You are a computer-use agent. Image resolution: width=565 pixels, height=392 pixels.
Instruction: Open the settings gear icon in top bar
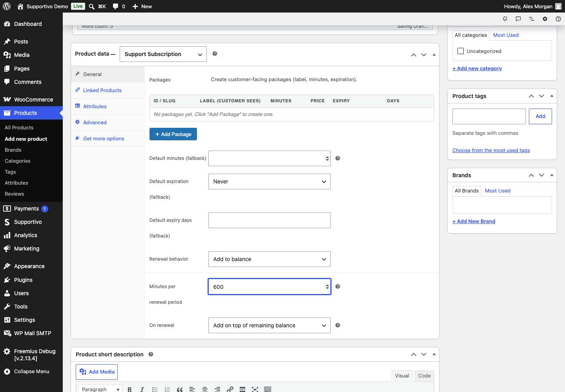[545, 19]
